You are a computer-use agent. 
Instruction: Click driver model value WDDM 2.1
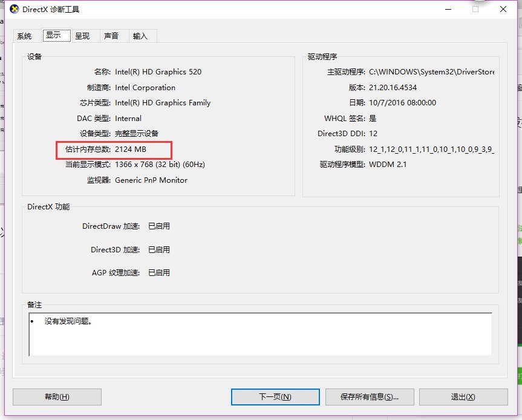coord(388,165)
